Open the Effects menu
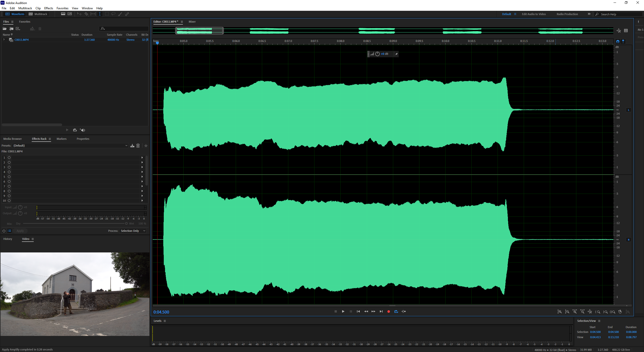 click(49, 8)
